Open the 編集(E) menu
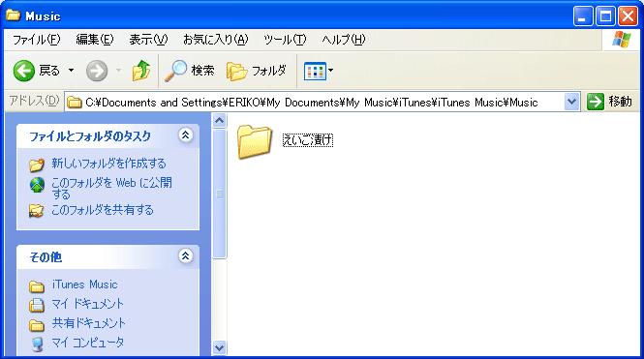This screenshot has width=644, height=359. coord(95,40)
